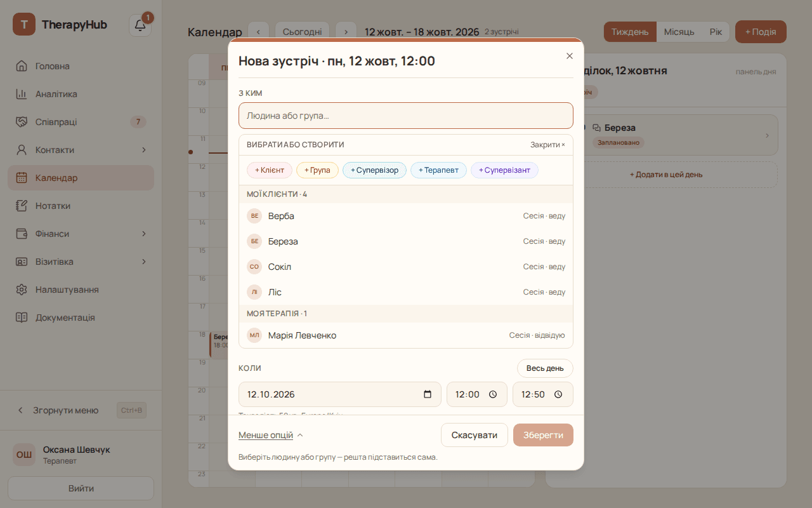
Task: Switch to Тиждень view
Action: 630,32
